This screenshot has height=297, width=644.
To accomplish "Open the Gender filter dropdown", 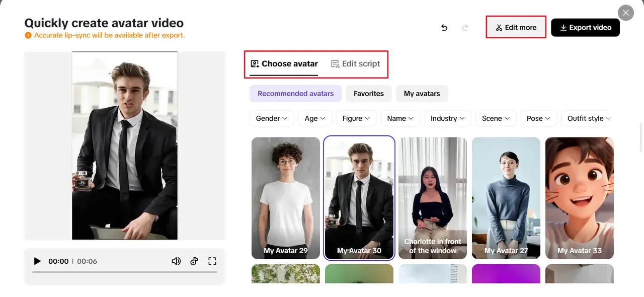I will pos(271,118).
